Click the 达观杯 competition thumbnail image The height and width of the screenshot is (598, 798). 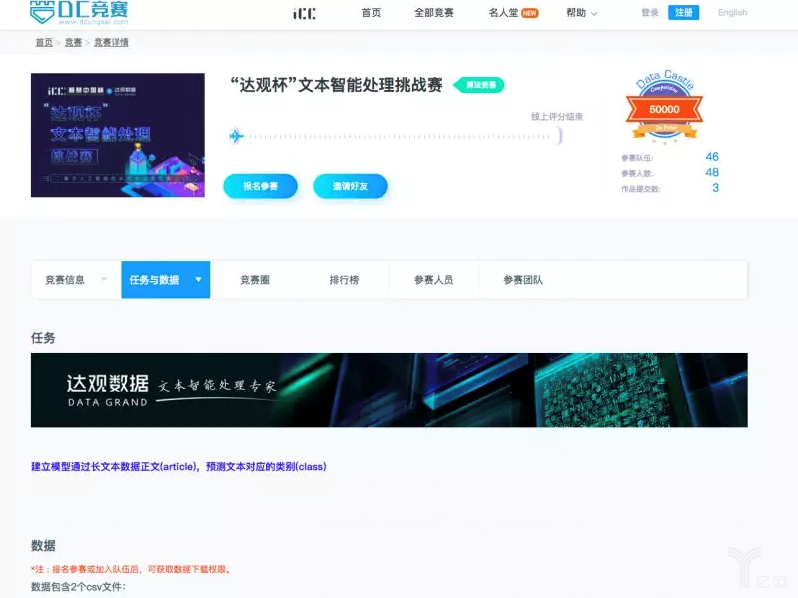click(118, 135)
